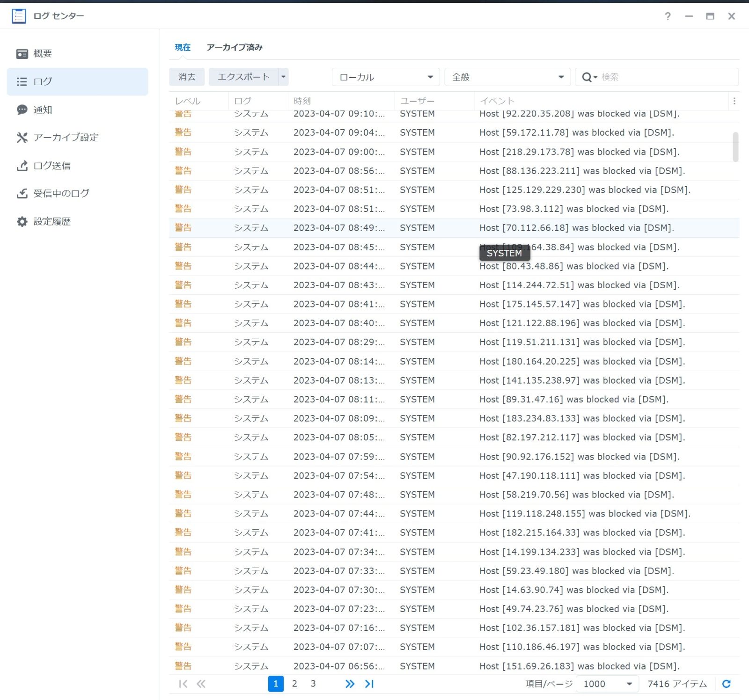Viewport: 749px width, 700px height.
Task: Go to page 2 of logs
Action: 294,684
